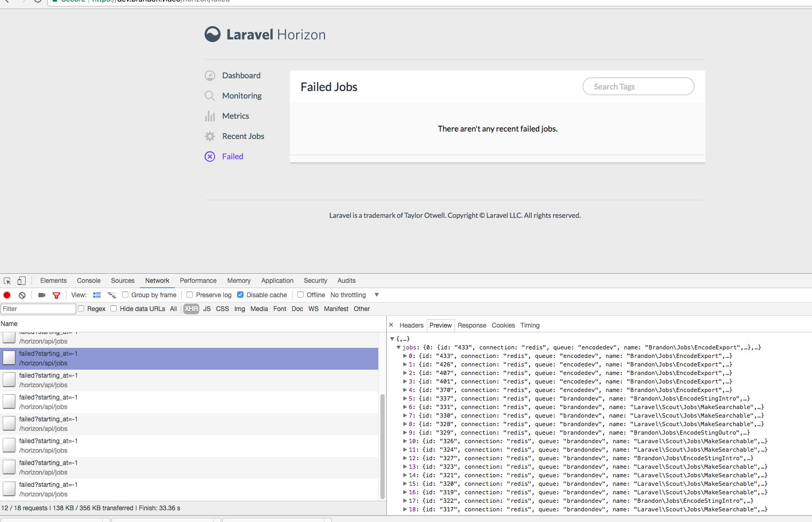
Task: Open the Monitoring section
Action: 241,95
